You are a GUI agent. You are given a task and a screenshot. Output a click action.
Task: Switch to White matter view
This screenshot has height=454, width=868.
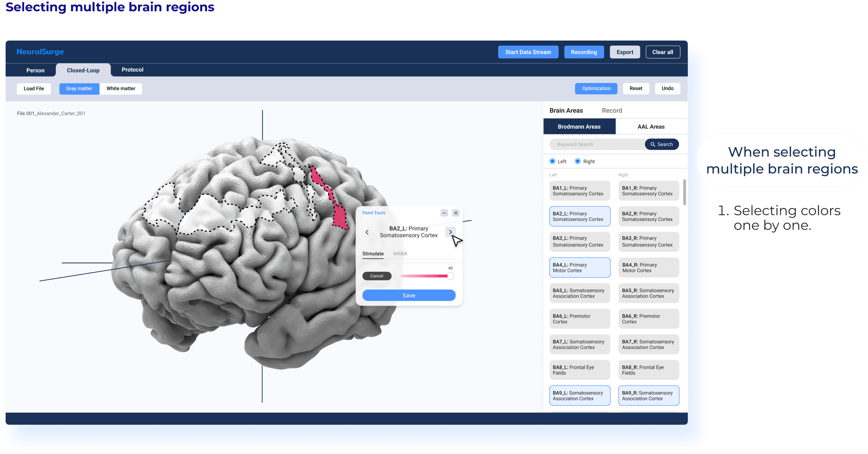pos(121,89)
